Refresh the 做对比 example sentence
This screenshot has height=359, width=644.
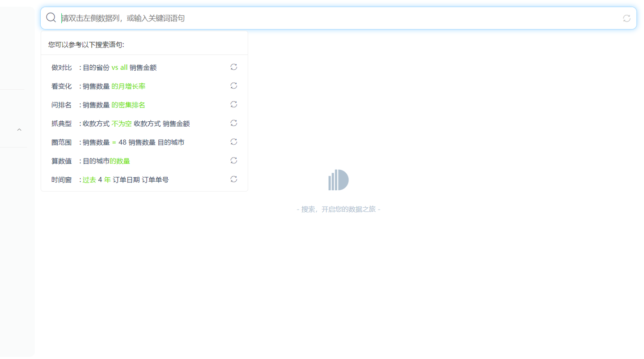(233, 67)
